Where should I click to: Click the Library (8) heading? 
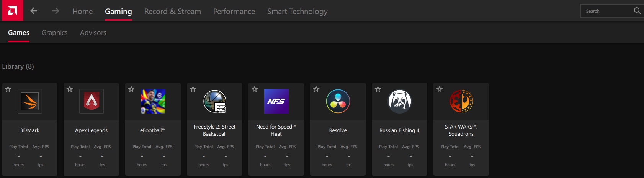click(x=18, y=66)
